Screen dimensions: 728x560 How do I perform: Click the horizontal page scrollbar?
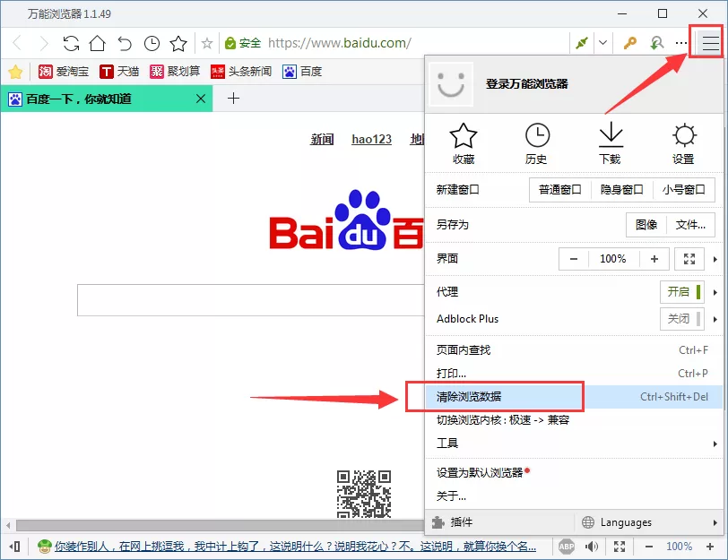220,525
